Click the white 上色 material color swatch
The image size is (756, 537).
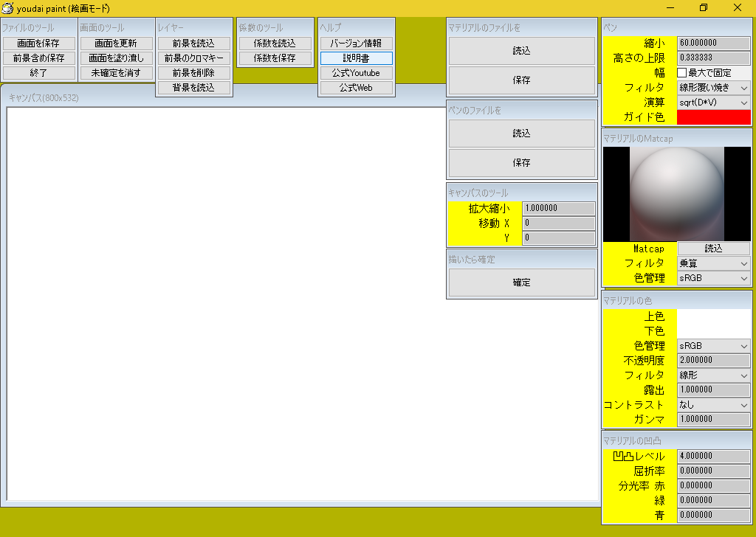tap(713, 317)
